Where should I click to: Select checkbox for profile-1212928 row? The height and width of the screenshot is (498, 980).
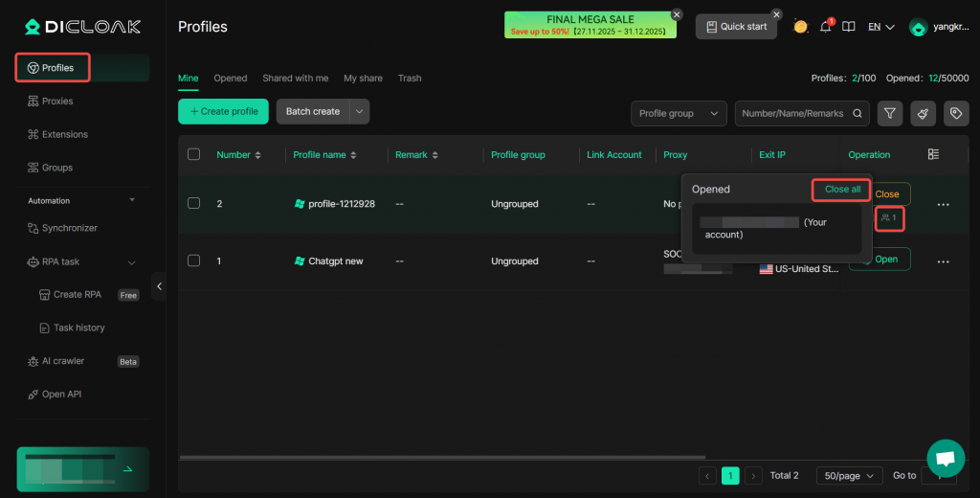click(194, 203)
